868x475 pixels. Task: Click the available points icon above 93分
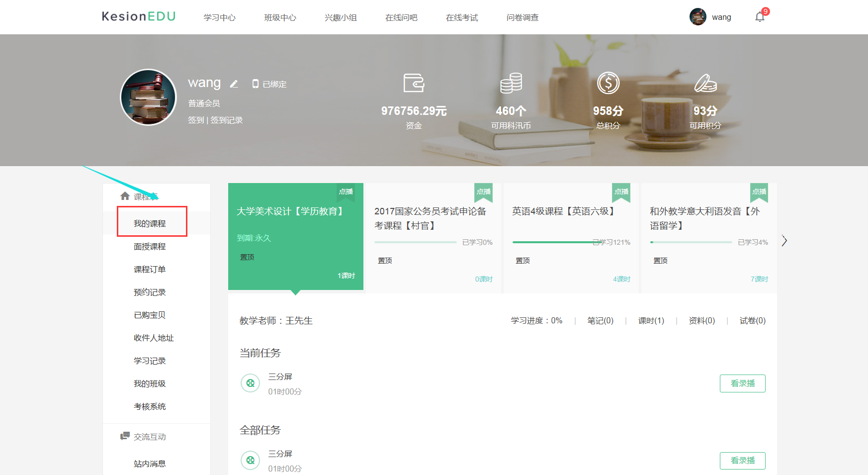(705, 83)
